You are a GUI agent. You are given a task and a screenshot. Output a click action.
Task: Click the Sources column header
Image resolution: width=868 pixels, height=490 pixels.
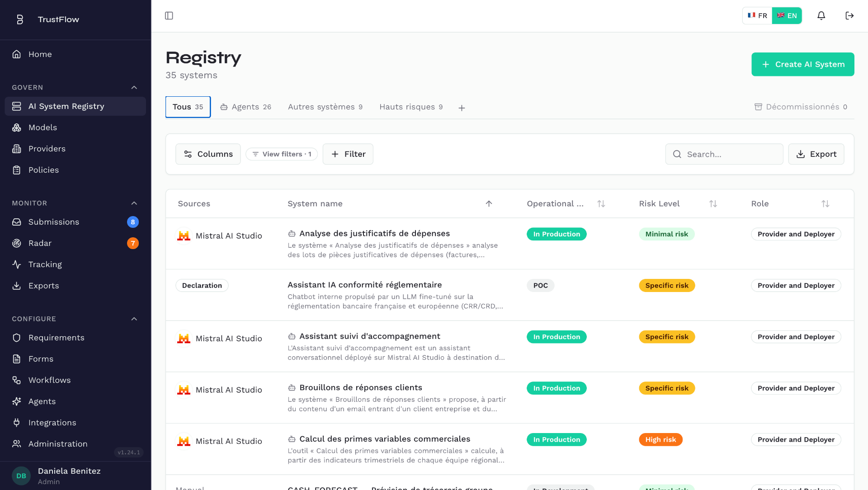coord(194,204)
